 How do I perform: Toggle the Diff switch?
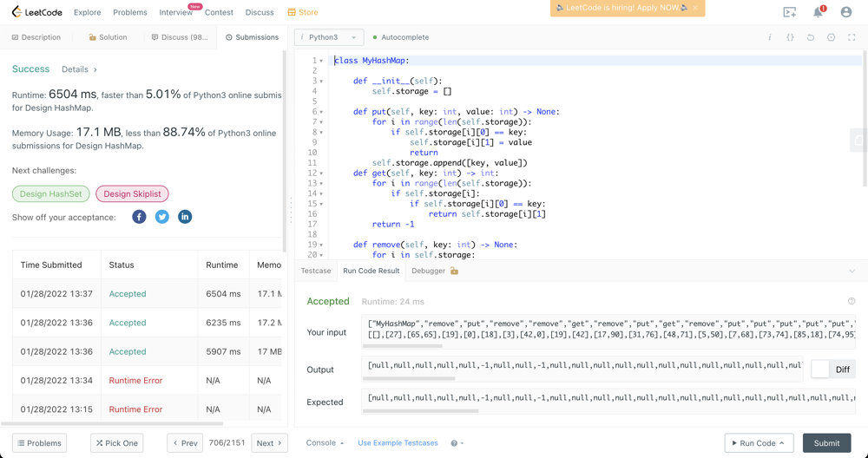pos(820,370)
